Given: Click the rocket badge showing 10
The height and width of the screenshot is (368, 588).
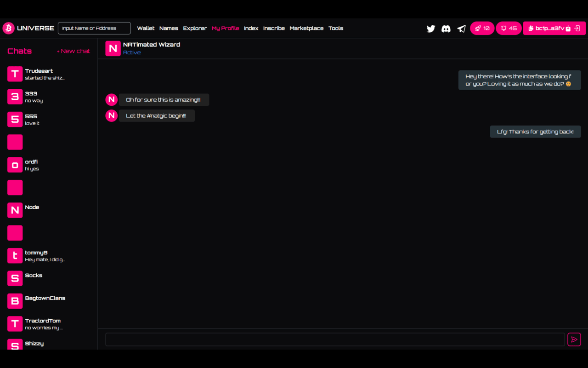Looking at the screenshot, I should pos(482,28).
